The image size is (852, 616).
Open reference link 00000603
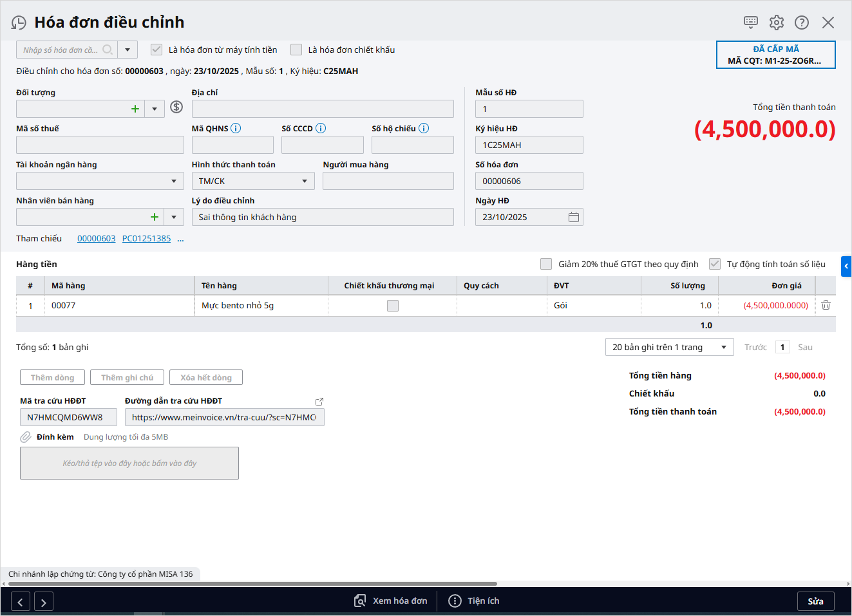click(x=97, y=239)
